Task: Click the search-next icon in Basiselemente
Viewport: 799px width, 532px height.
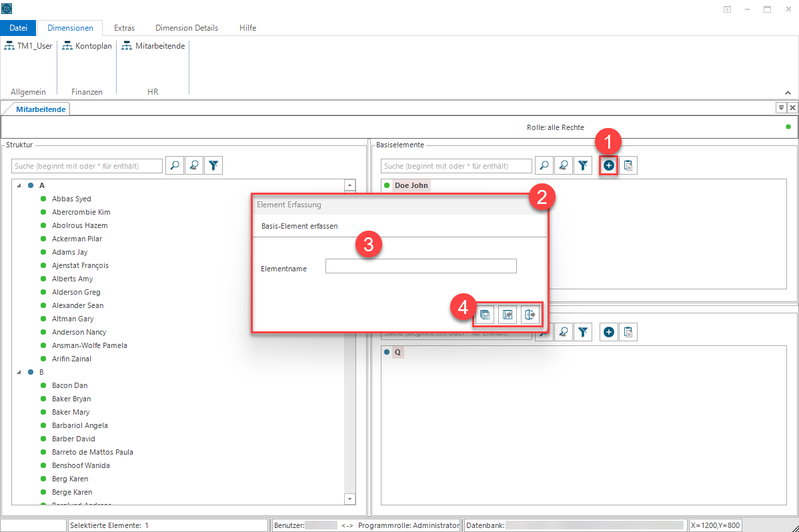Action: click(564, 165)
